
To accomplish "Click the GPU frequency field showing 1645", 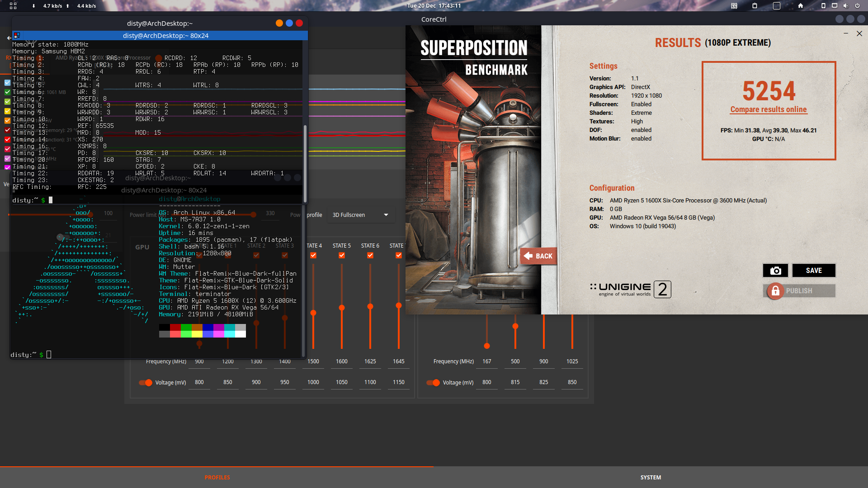I will point(399,361).
